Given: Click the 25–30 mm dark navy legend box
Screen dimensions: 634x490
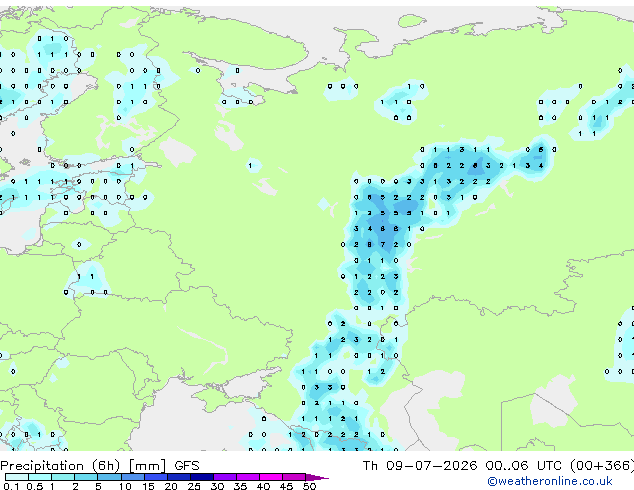Looking at the screenshot, I should click(x=201, y=477).
